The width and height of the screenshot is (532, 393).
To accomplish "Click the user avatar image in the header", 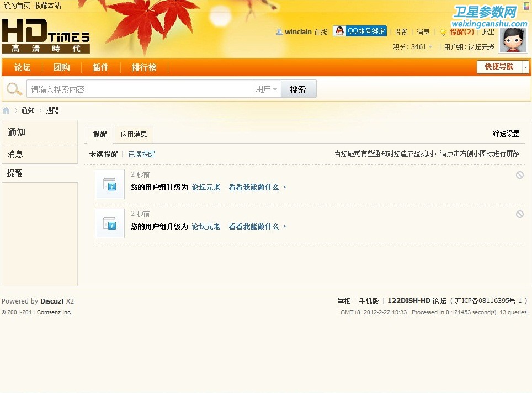I will pos(513,40).
